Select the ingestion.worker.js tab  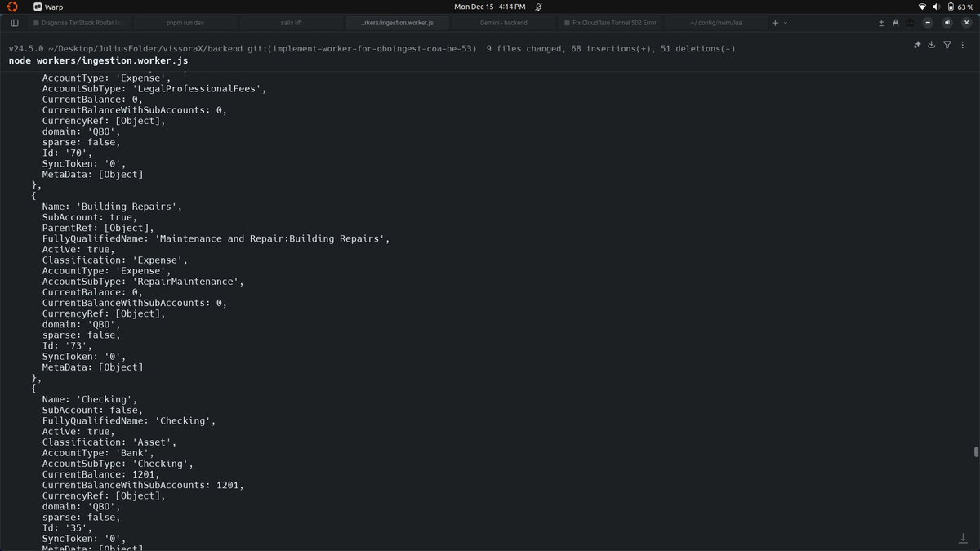pyautogui.click(x=398, y=23)
